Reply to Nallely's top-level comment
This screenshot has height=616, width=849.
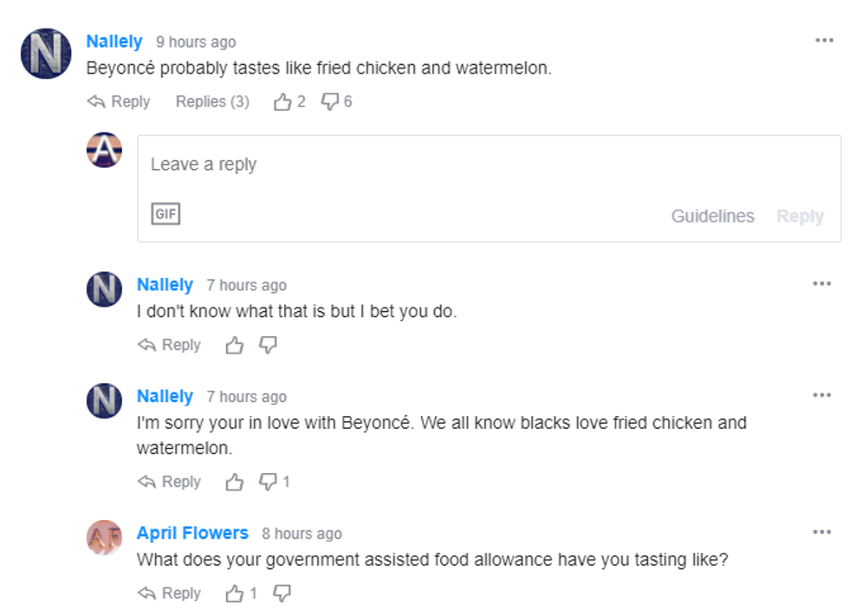[120, 102]
